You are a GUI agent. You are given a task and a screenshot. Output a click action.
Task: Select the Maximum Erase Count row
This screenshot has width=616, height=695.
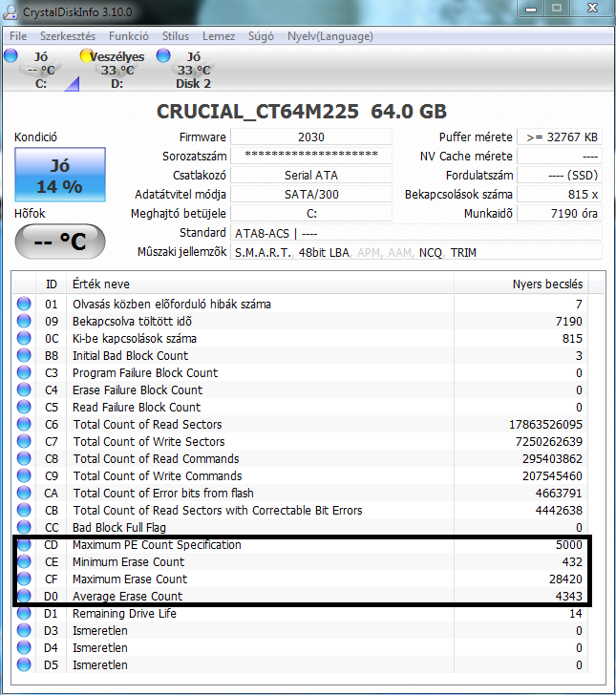(x=300, y=579)
